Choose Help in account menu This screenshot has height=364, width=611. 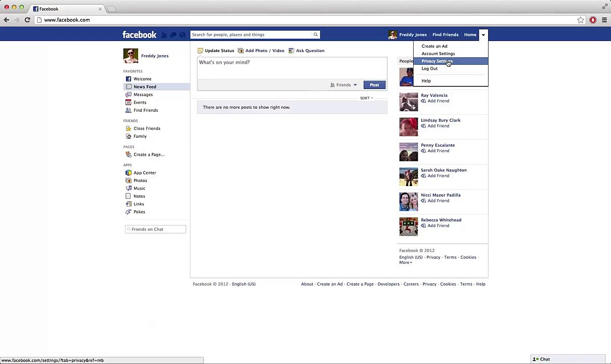pyautogui.click(x=426, y=81)
